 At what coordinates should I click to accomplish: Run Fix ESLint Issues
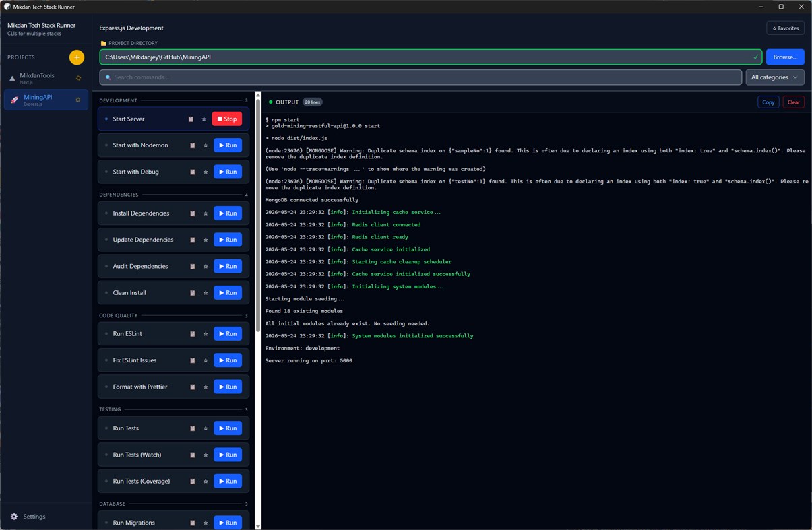click(x=228, y=360)
